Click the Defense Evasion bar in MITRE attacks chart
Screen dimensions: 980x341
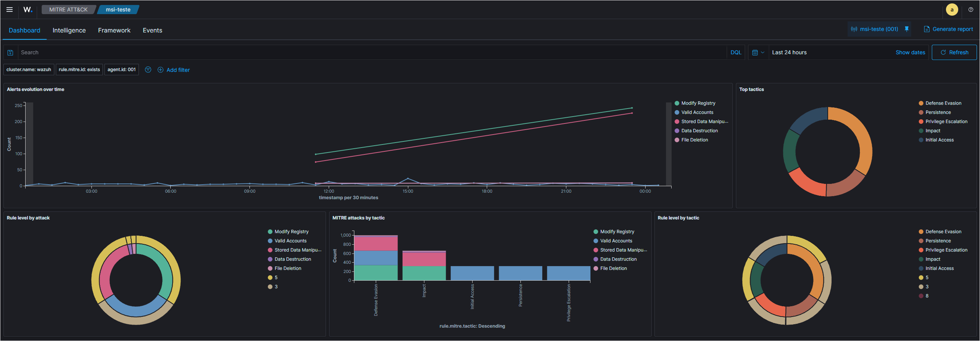(x=376, y=258)
